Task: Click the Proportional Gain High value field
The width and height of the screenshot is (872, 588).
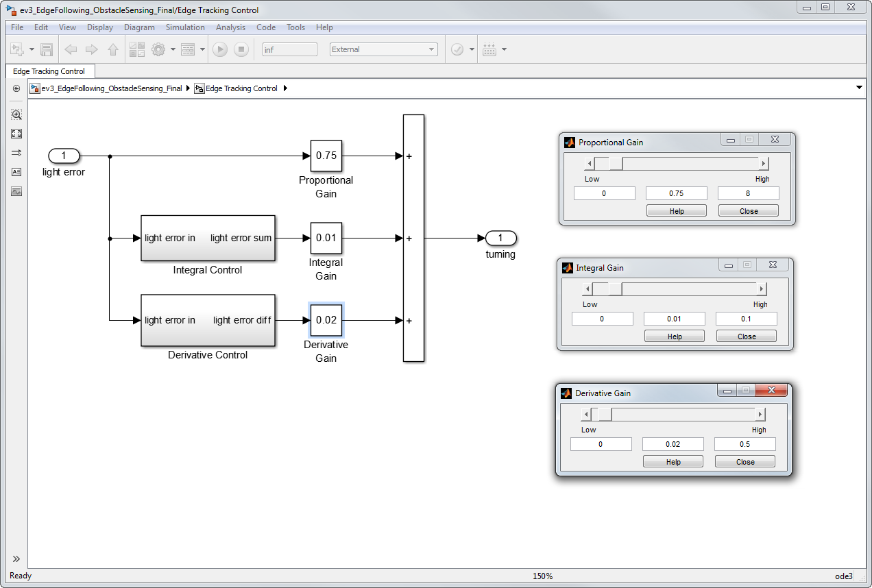Action: [748, 193]
